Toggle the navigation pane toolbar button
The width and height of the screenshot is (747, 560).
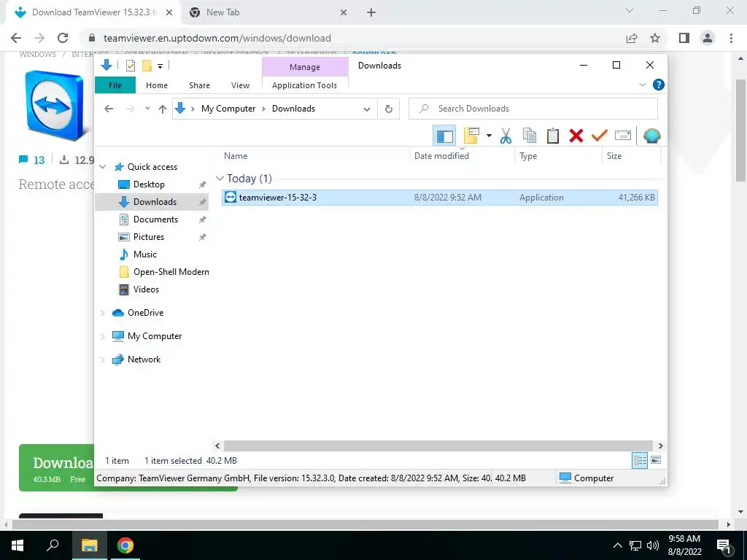tap(444, 136)
